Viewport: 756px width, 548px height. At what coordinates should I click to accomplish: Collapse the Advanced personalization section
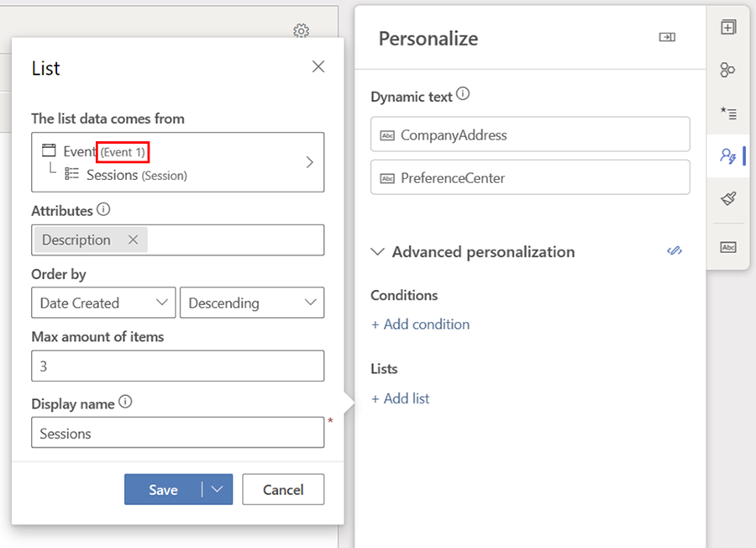(x=379, y=252)
